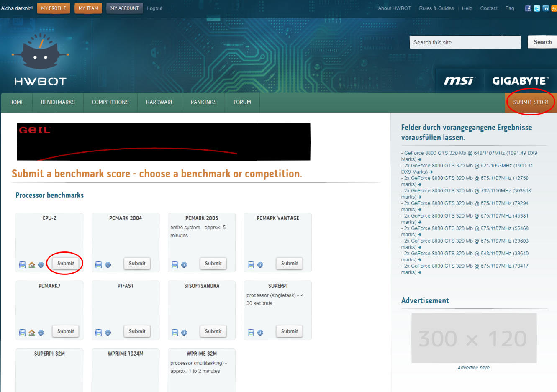Focus the Search this site field
557x392 pixels.
465,42
